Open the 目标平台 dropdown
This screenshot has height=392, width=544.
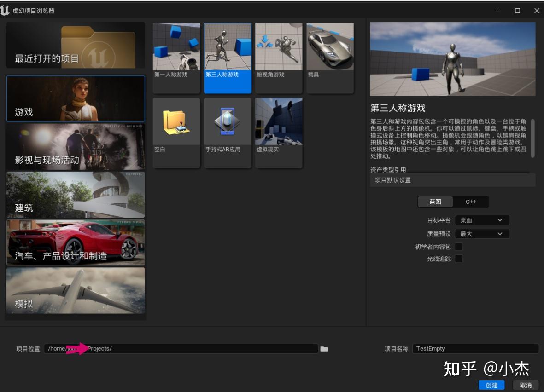[481, 220]
